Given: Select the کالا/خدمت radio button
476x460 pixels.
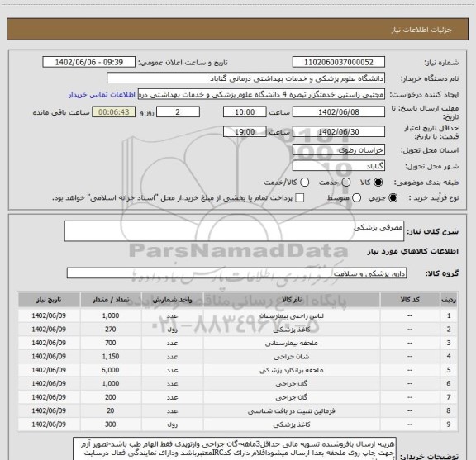Looking at the screenshot, I should pos(304,183).
